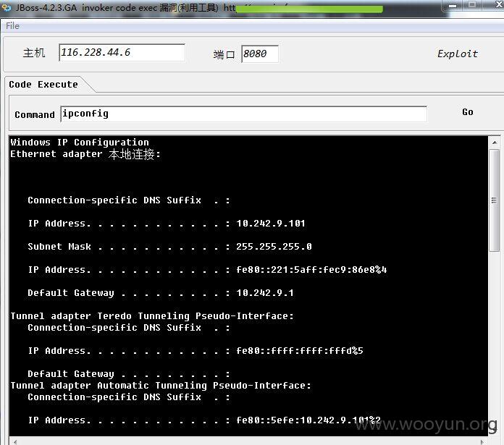The width and height of the screenshot is (504, 445).
Task: Click the text 'Windows IP Configuration'
Action: pos(80,143)
